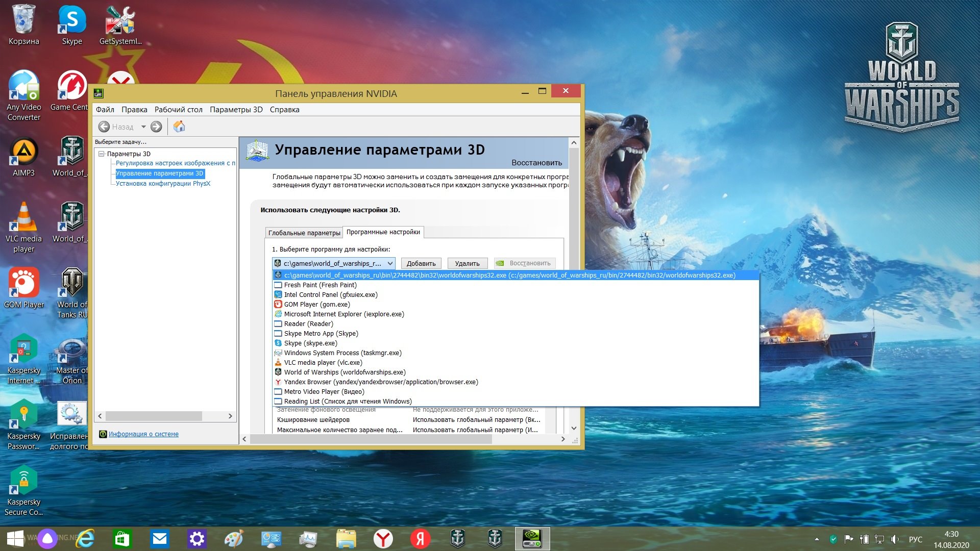Click NVIDIA Control Panel taskbar icon
This screenshot has width=980, height=551.
[532, 538]
